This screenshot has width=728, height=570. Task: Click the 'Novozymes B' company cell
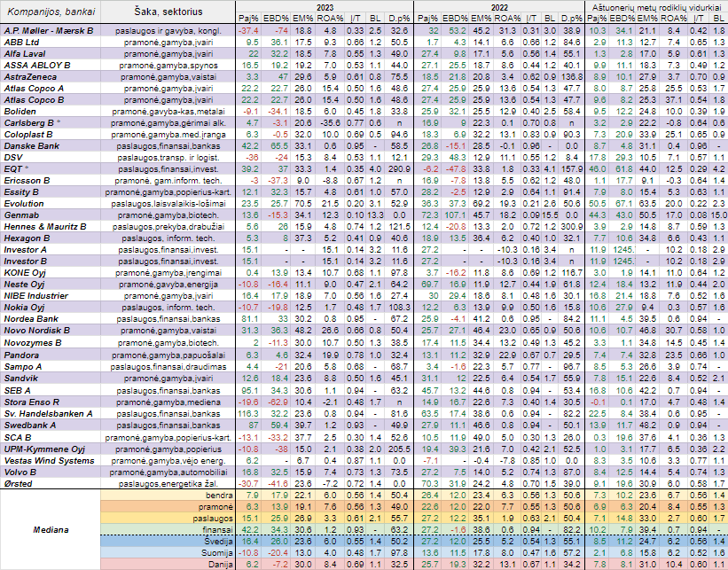tap(51, 343)
